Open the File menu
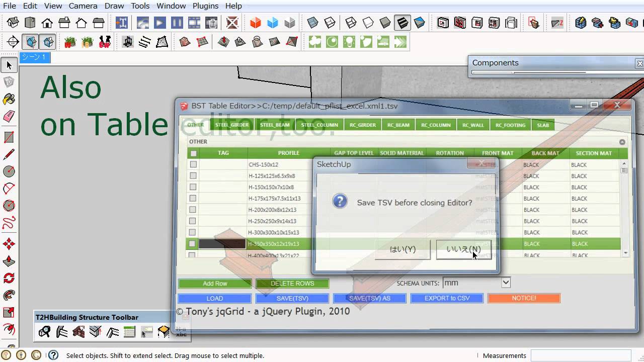The image size is (644, 362). coord(10,6)
